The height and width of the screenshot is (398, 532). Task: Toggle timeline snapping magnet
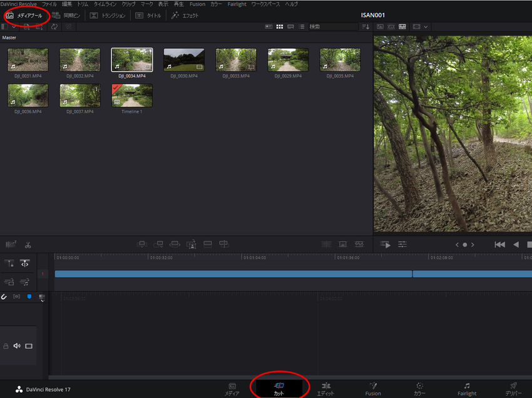coord(4,297)
